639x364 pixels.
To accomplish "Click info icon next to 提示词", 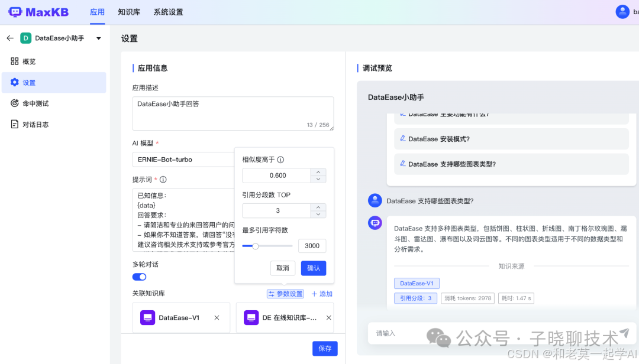I will coord(163,180).
